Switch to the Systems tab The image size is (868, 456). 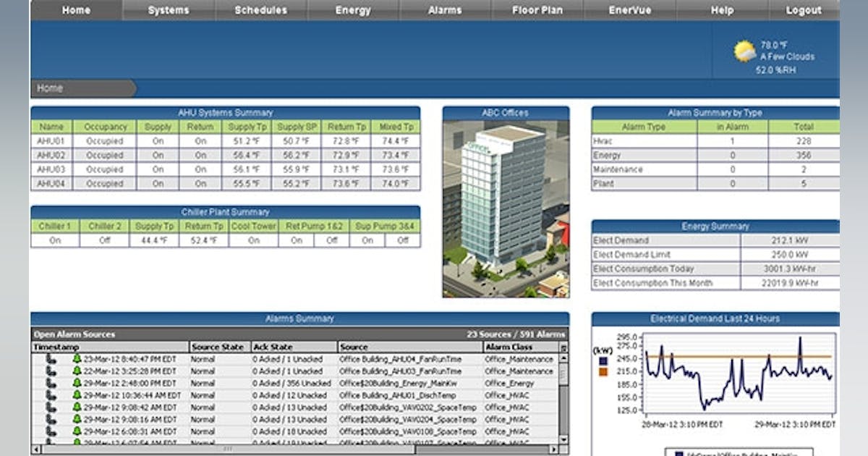point(168,9)
